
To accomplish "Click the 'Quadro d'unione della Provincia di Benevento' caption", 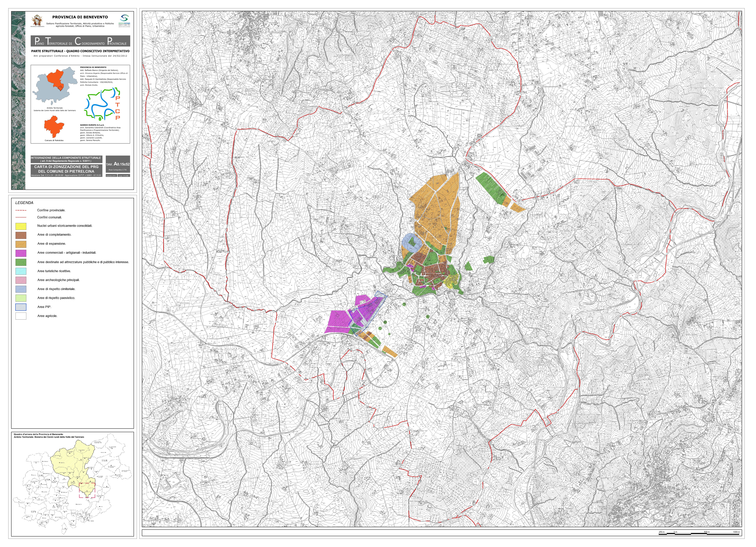I will coord(38,434).
